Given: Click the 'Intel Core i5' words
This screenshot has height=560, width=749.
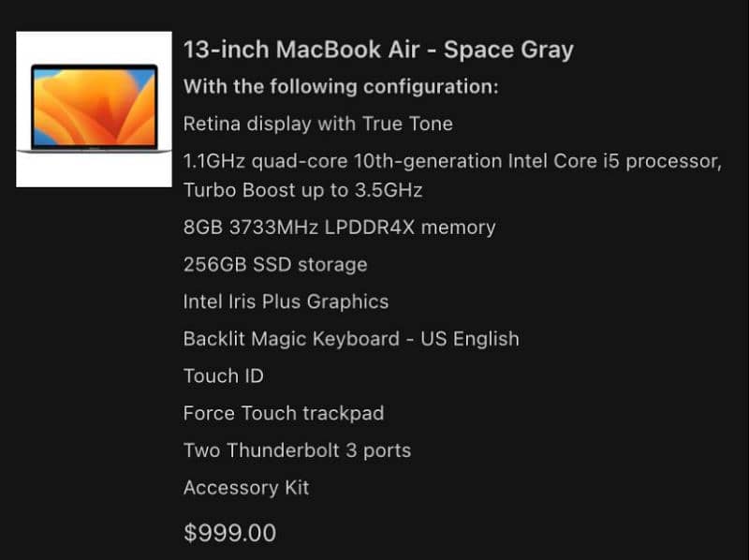Looking at the screenshot, I should pos(563,161).
